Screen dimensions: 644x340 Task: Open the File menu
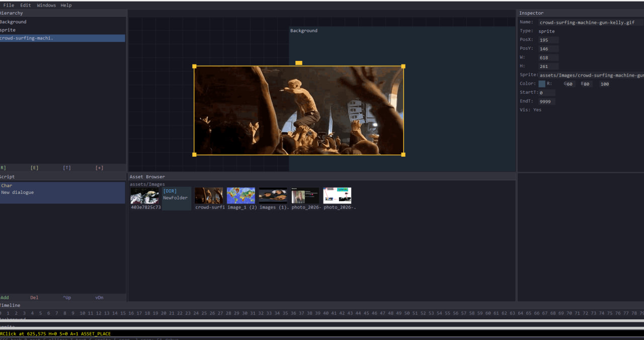pos(9,5)
